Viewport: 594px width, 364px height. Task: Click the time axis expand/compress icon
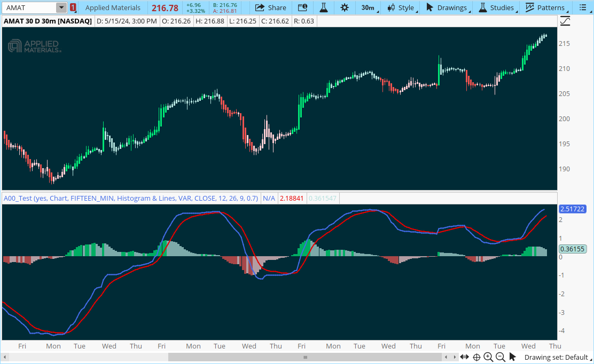tap(464, 357)
